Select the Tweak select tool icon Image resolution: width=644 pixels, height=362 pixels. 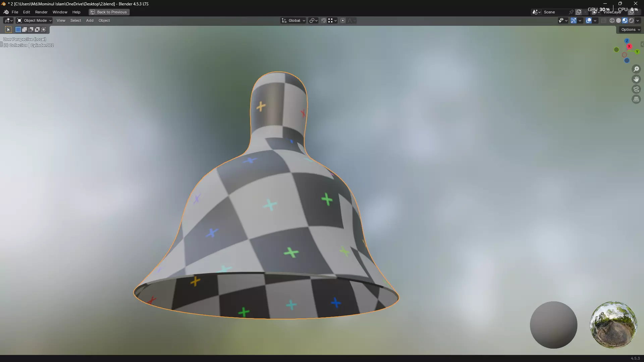click(x=8, y=29)
